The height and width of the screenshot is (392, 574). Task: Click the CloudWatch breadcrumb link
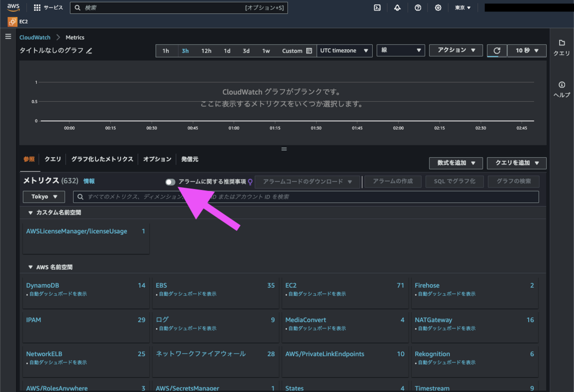[x=35, y=37]
